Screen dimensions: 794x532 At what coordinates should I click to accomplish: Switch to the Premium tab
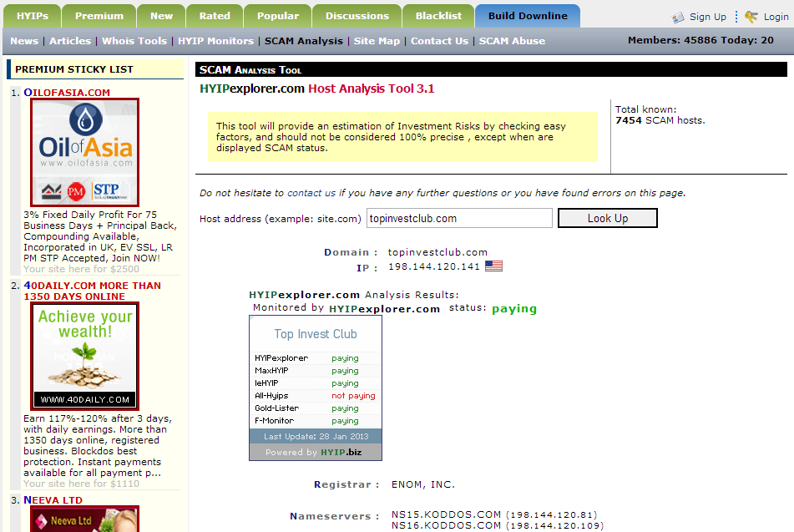[99, 16]
